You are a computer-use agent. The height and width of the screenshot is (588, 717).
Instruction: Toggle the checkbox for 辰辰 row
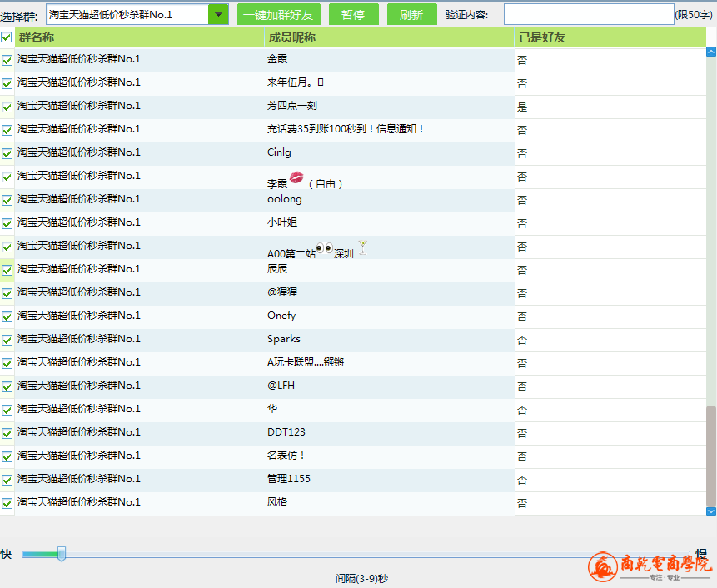click(x=7, y=270)
